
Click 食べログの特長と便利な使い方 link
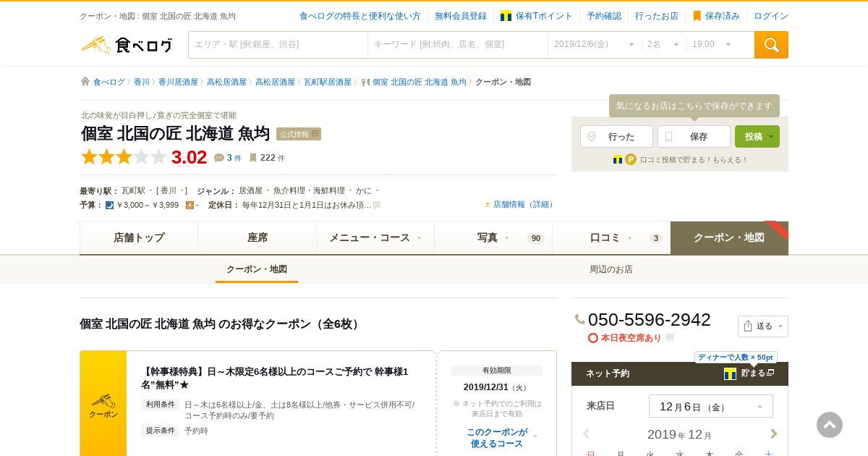[x=359, y=16]
